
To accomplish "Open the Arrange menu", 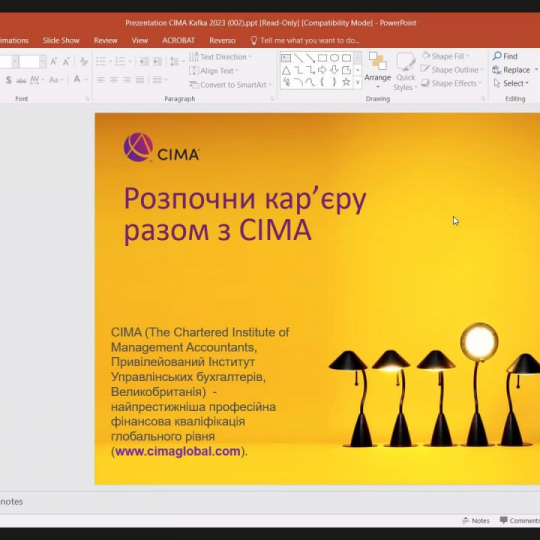I will click(x=378, y=71).
